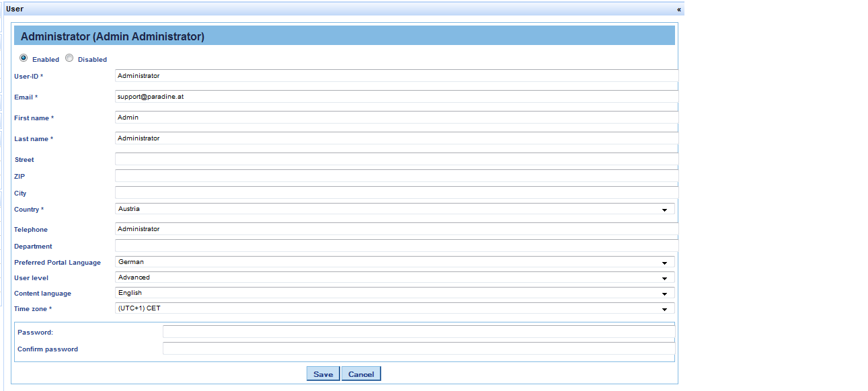Click the Confirm password field
The height and width of the screenshot is (391, 868).
click(418, 349)
